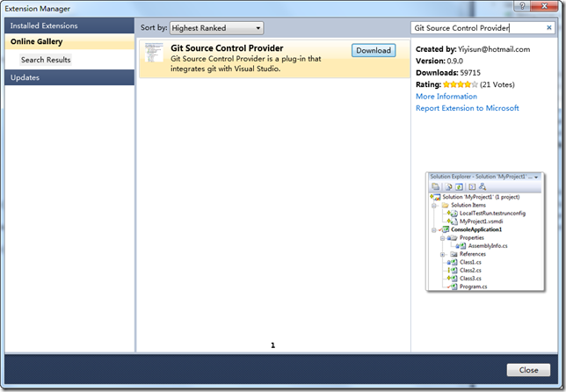This screenshot has height=392, width=566.
Task: Click the star rating for the extension
Action: [x=461, y=84]
